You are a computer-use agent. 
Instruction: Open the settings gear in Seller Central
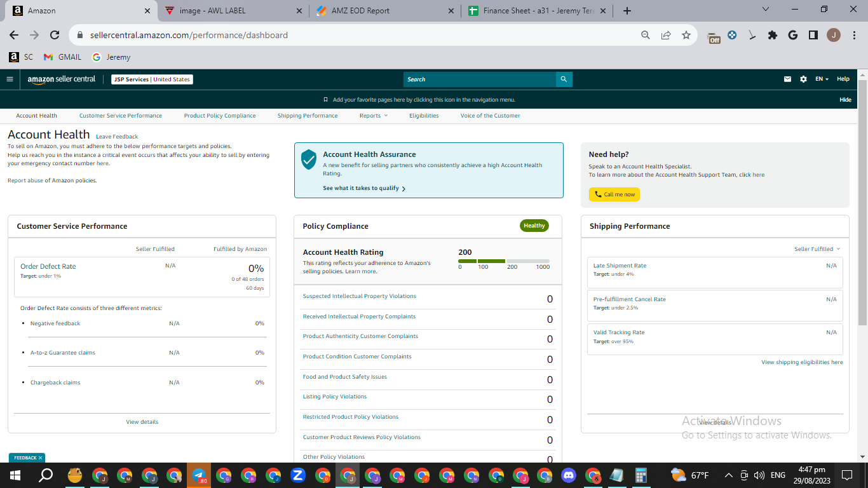[x=803, y=79]
